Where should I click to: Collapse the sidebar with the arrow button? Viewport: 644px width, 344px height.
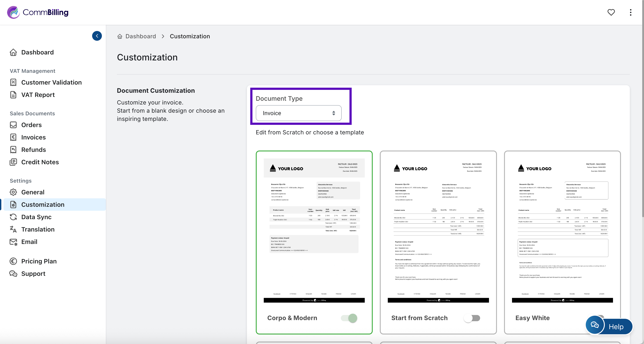coord(97,36)
